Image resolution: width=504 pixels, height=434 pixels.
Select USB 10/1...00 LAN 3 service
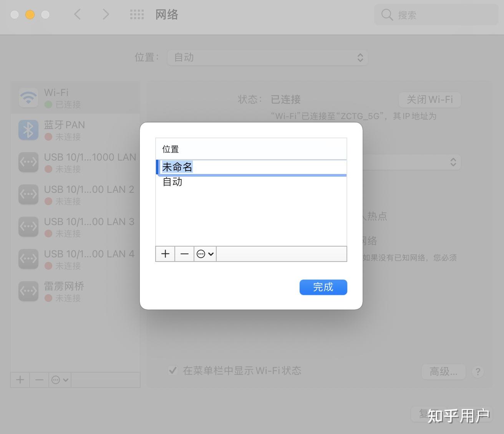[75, 227]
